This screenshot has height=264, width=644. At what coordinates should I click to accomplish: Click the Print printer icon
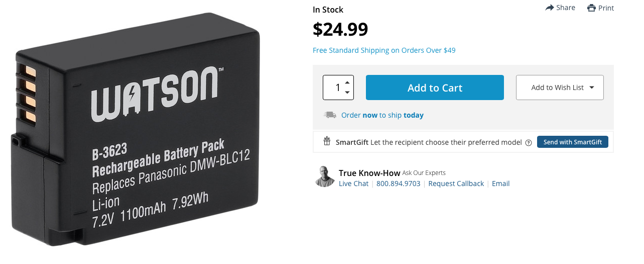point(591,8)
